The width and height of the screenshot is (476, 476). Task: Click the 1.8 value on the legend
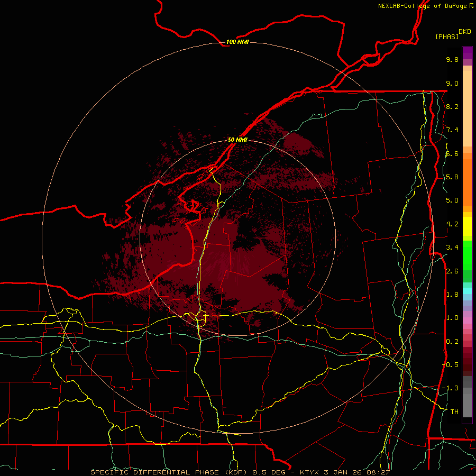(452, 295)
